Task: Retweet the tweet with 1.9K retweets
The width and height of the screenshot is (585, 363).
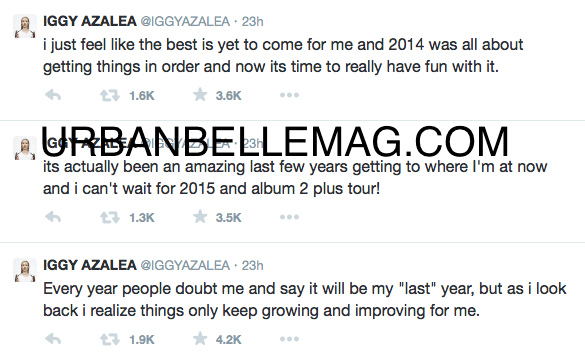Action: pos(110,339)
